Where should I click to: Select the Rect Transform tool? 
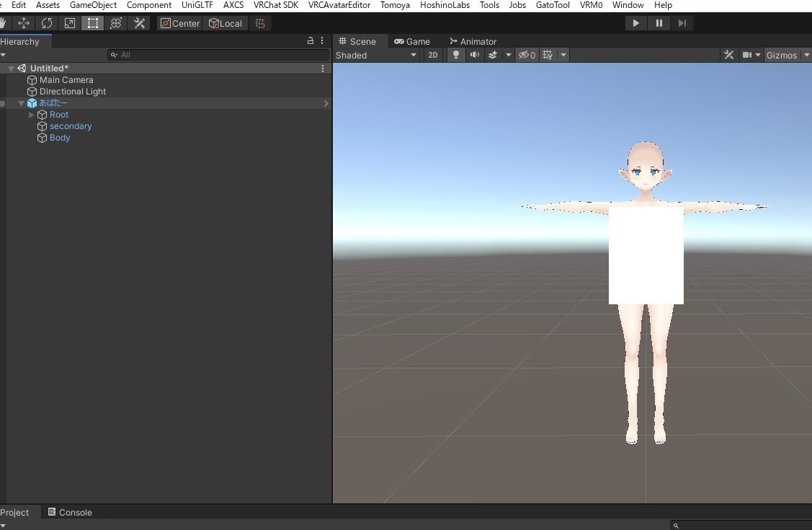click(x=92, y=22)
